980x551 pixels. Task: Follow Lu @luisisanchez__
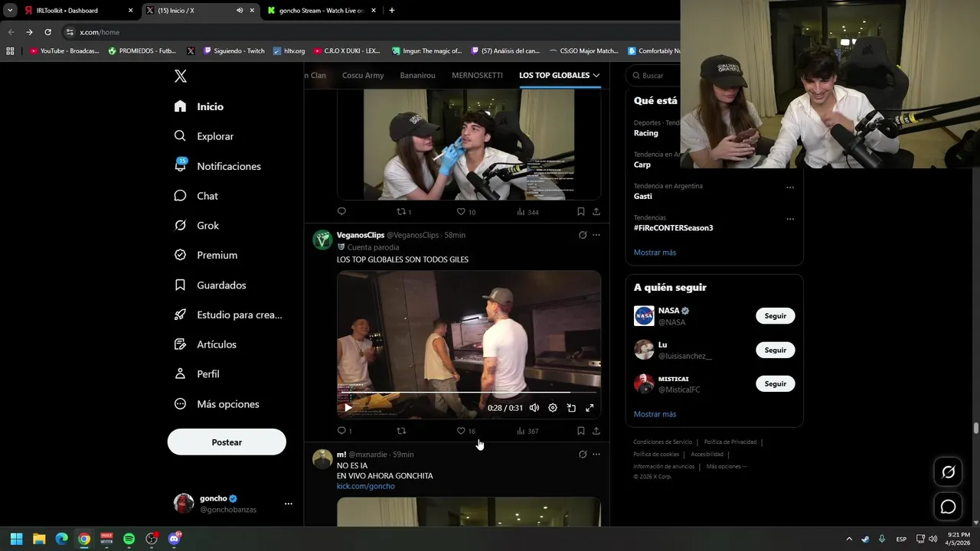(775, 350)
